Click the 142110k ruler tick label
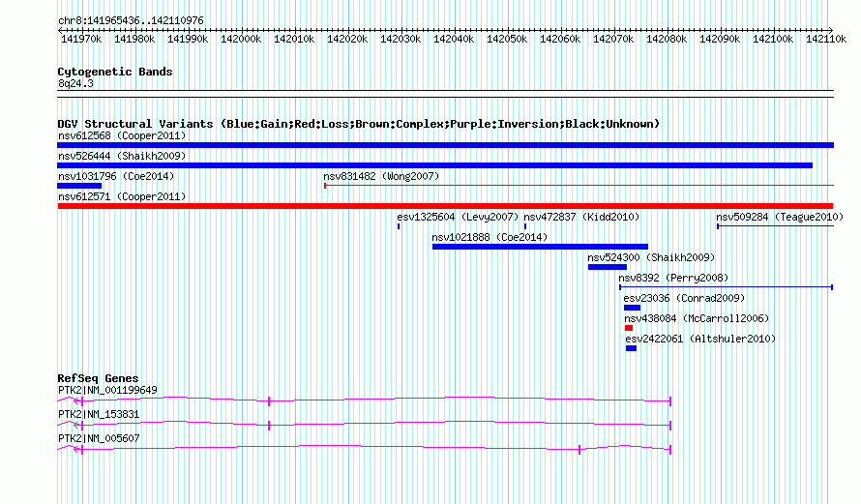Screen dimensions: 861x504 pos(826,40)
